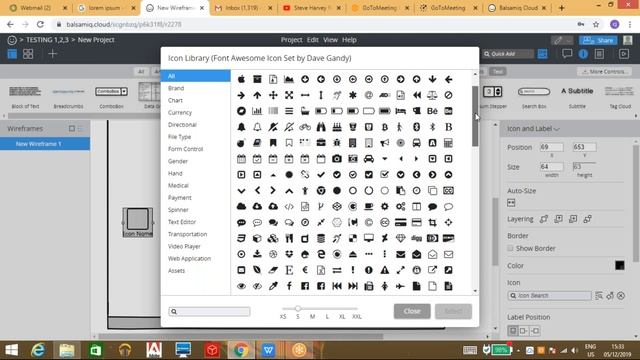Screen dimensions: 640x360
Task: Click icon library scrollbar down arrow
Action: coord(475,291)
